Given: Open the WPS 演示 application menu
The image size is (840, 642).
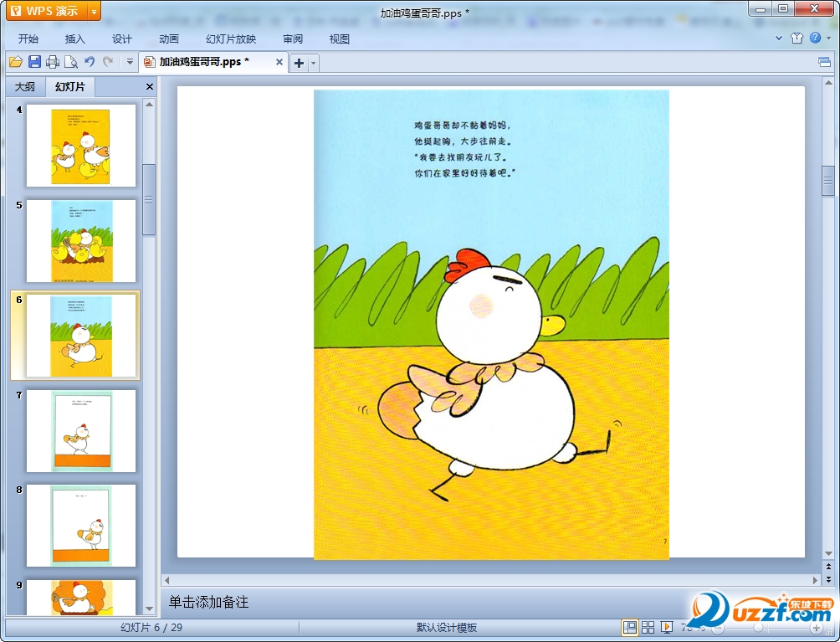Looking at the screenshot, I should [x=47, y=11].
